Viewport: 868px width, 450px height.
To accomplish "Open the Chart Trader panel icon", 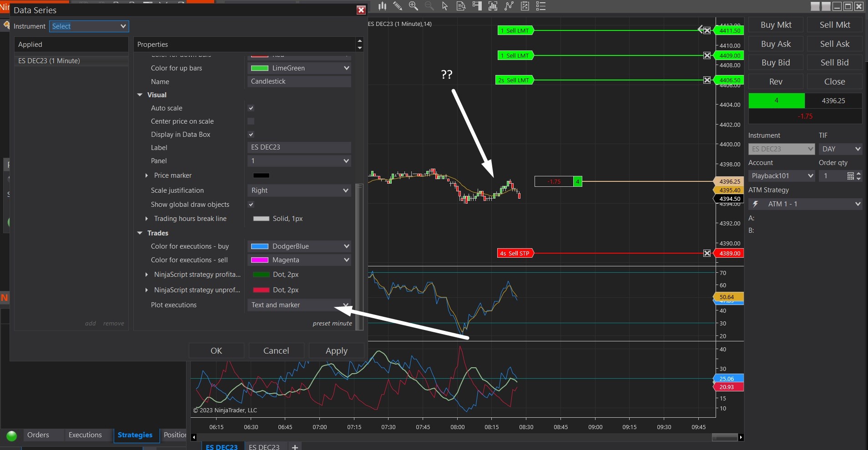I will click(x=477, y=6).
